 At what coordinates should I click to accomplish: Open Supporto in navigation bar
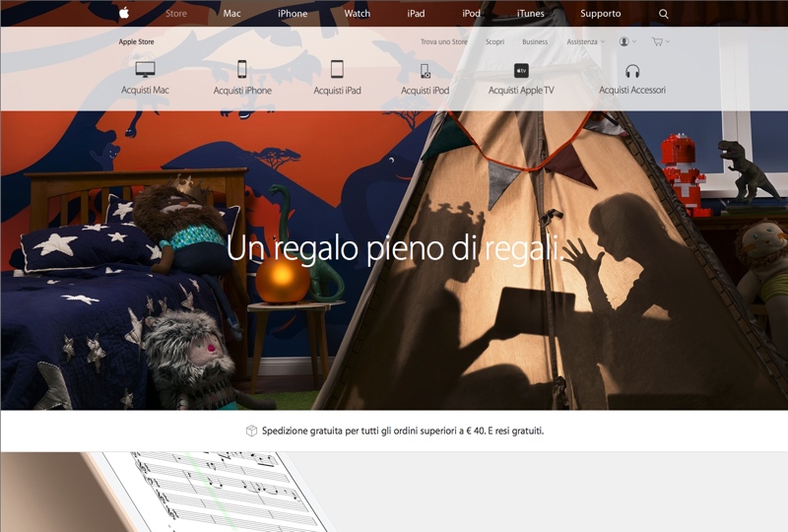[x=601, y=14]
